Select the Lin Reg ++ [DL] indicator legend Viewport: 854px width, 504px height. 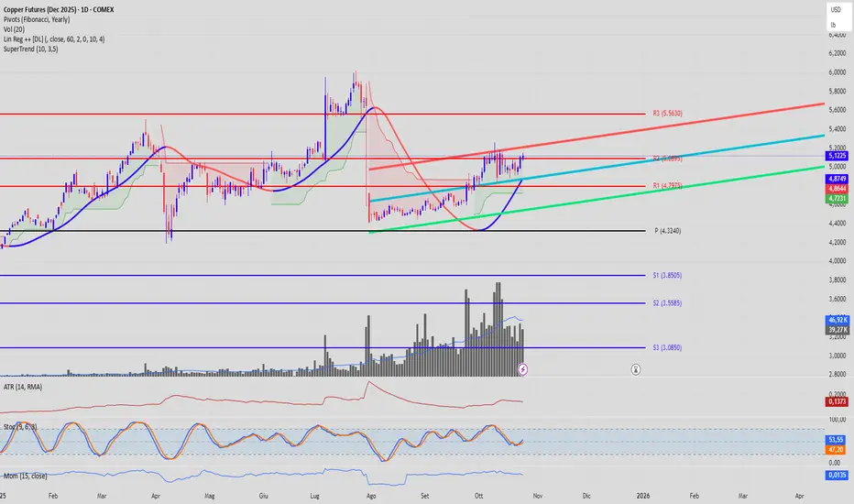pyautogui.click(x=54, y=39)
